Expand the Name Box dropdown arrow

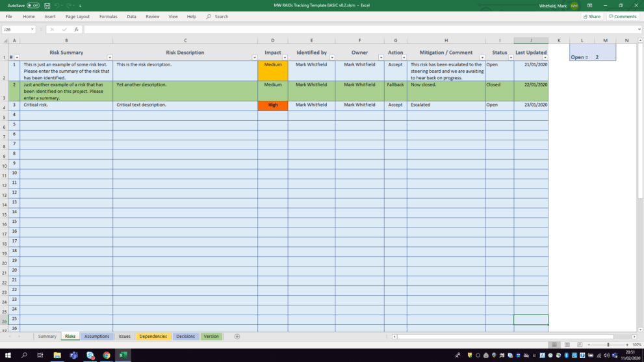pos(32,30)
